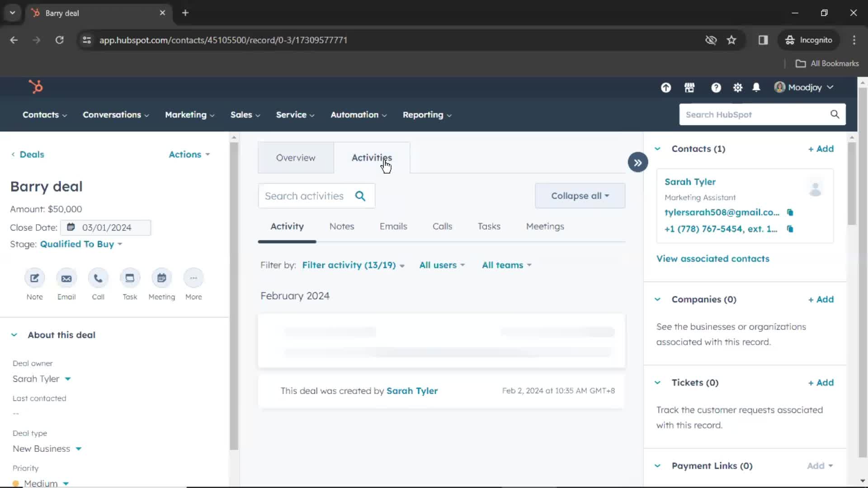Show the Meetings activity tab
This screenshot has height=488, width=868.
545,226
